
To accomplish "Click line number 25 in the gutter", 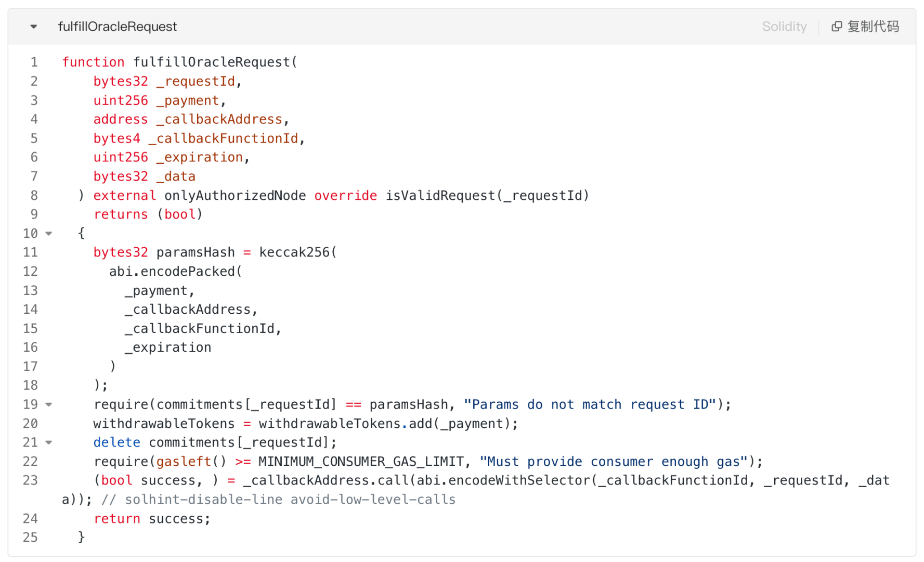I will pyautogui.click(x=30, y=538).
